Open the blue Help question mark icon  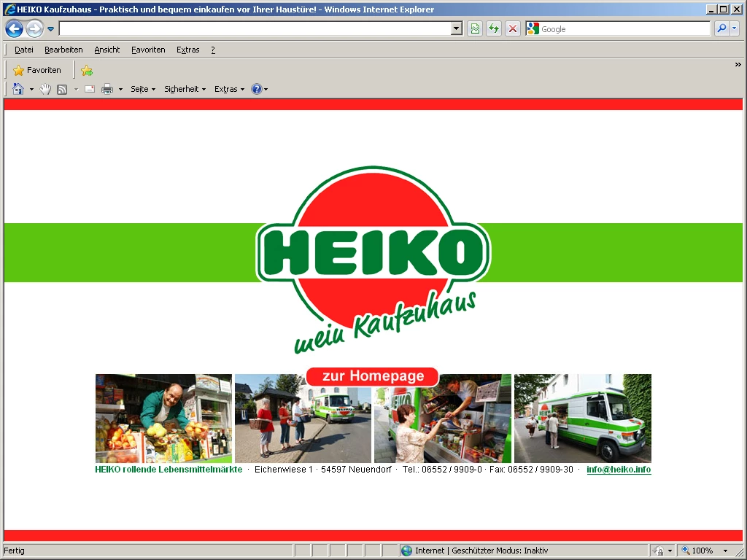[x=256, y=89]
